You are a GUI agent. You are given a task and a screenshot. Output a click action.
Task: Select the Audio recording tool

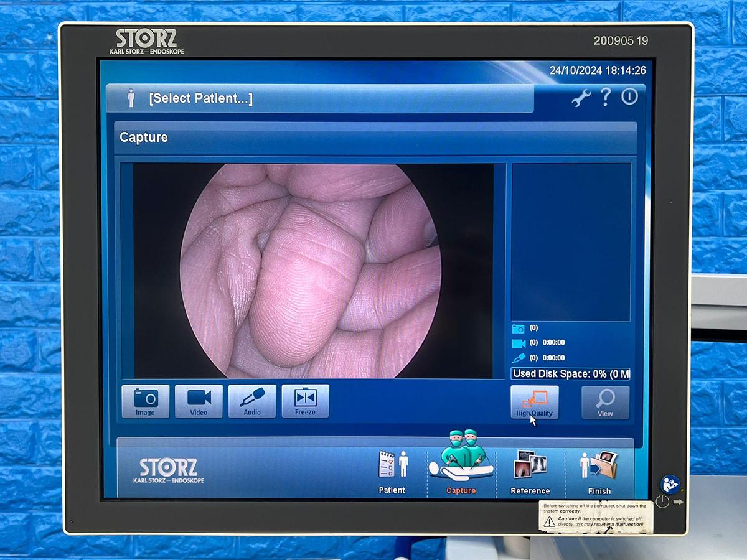tap(251, 401)
